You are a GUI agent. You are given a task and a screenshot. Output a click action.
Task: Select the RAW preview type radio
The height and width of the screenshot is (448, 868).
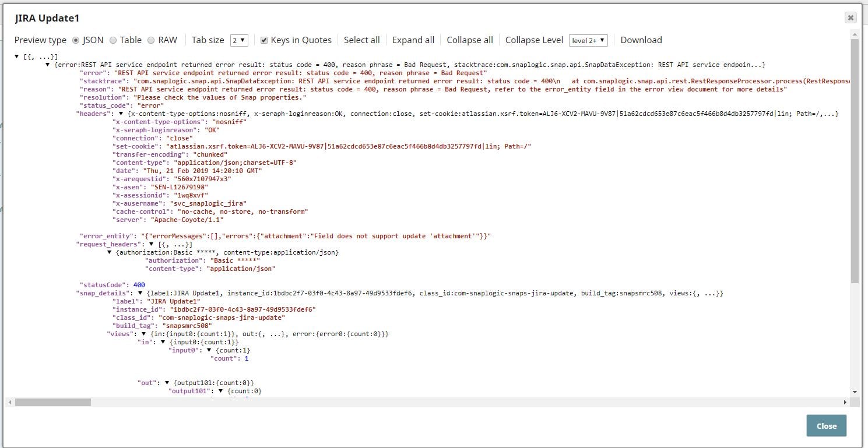point(151,40)
